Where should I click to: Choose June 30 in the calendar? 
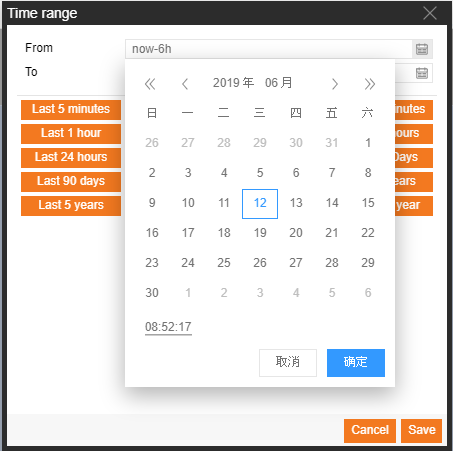pos(152,293)
